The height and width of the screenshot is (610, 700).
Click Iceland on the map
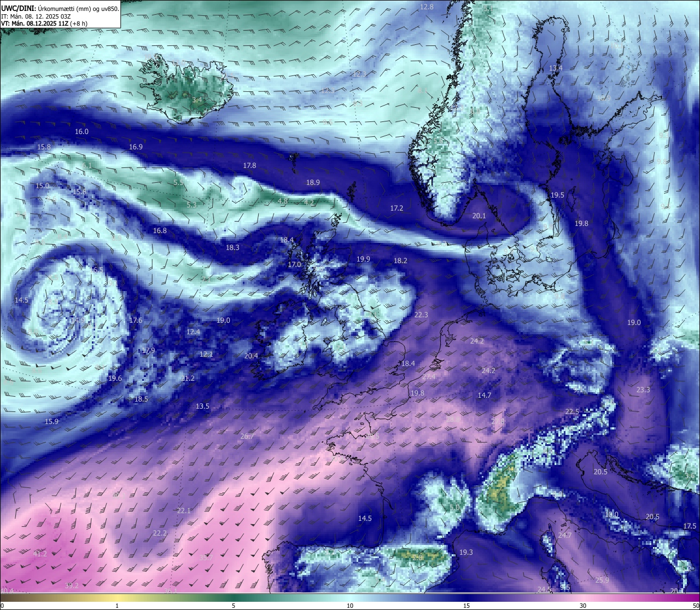point(186,88)
